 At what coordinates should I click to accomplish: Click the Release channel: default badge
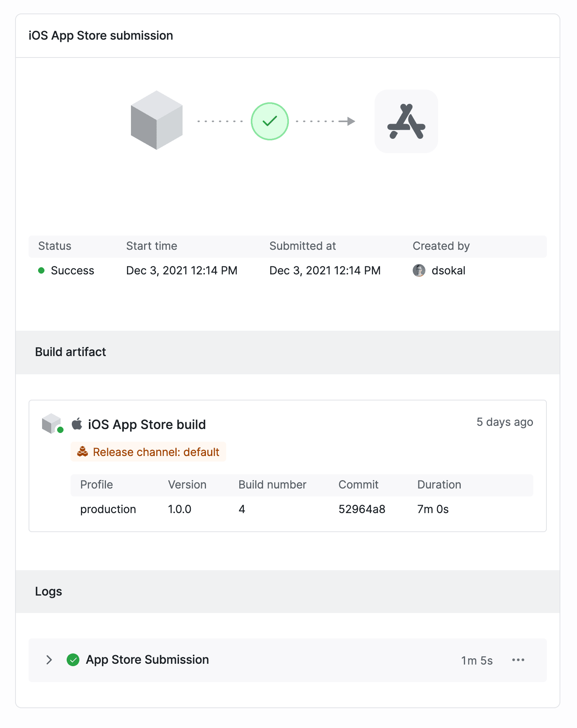tap(148, 452)
